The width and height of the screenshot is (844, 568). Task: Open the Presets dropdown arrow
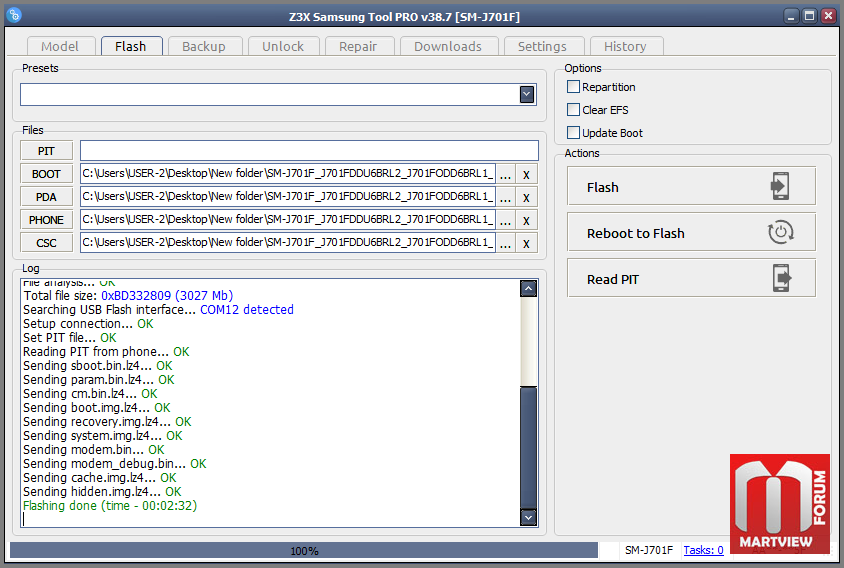[x=527, y=95]
